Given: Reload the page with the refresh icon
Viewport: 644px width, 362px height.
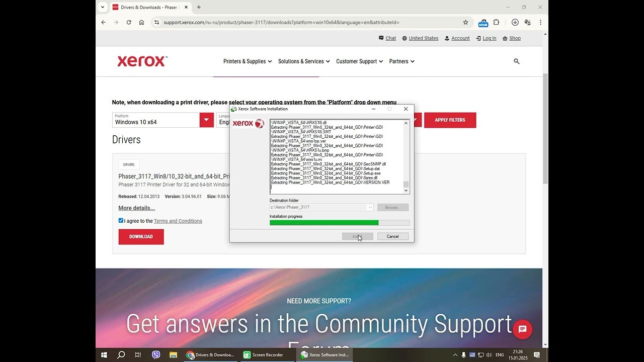Looking at the screenshot, I should [x=129, y=22].
